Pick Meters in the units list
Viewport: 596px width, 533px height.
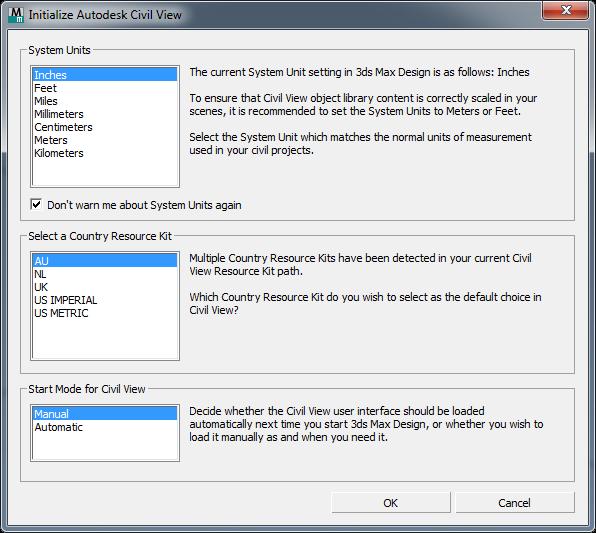coord(105,140)
